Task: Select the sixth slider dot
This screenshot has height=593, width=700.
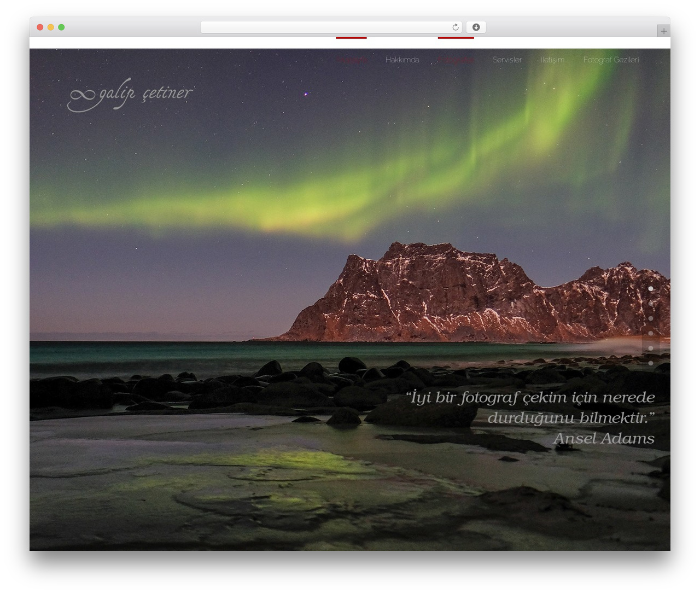Action: [x=651, y=363]
